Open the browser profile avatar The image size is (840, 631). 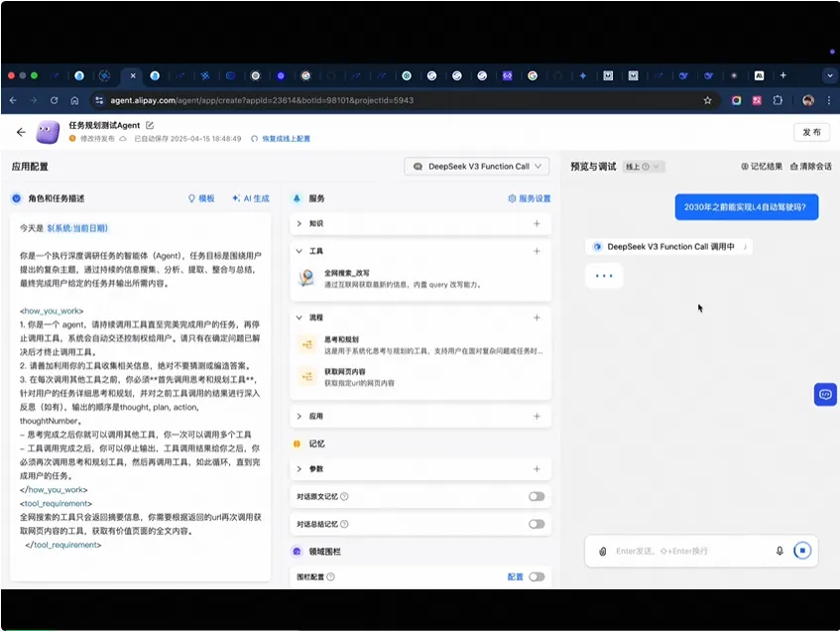pos(808,100)
